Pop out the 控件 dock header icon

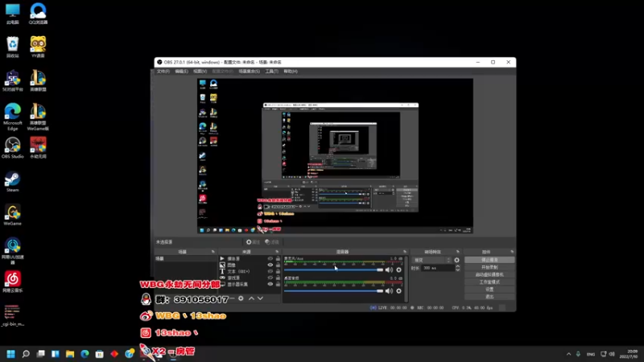(512, 252)
